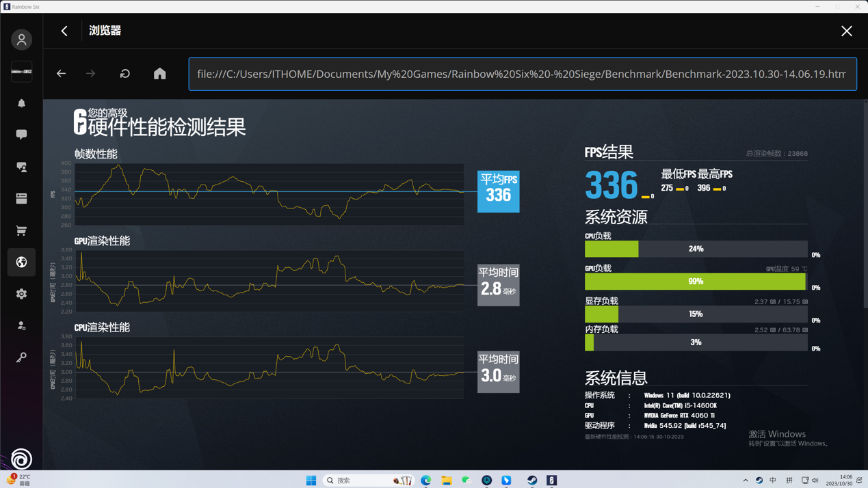Click the VRAM load 15% bar
Viewport: 868px width, 488px height.
tap(696, 314)
